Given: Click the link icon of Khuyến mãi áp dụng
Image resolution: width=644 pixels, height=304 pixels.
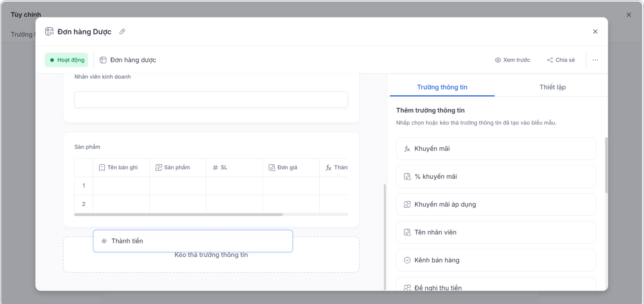Looking at the screenshot, I should (x=407, y=204).
